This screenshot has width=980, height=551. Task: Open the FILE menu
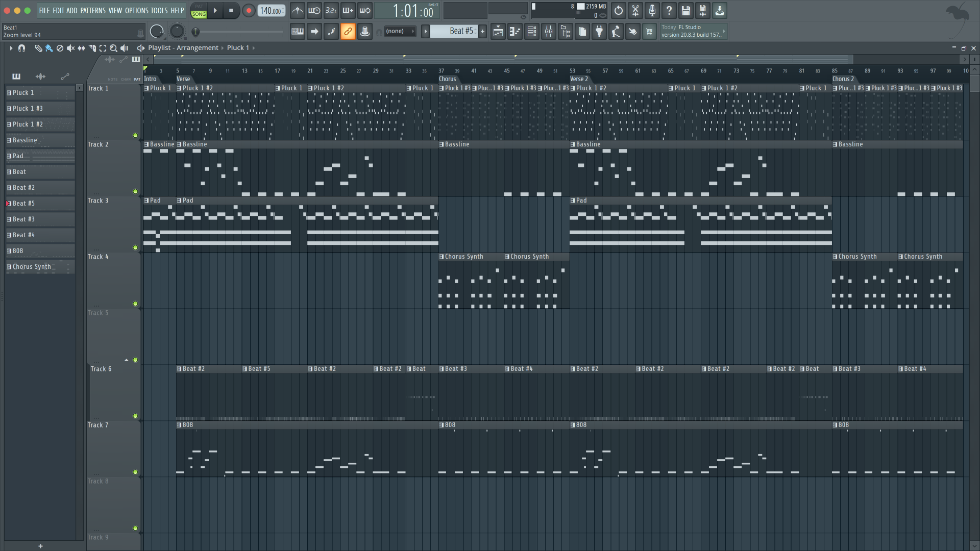click(x=44, y=11)
